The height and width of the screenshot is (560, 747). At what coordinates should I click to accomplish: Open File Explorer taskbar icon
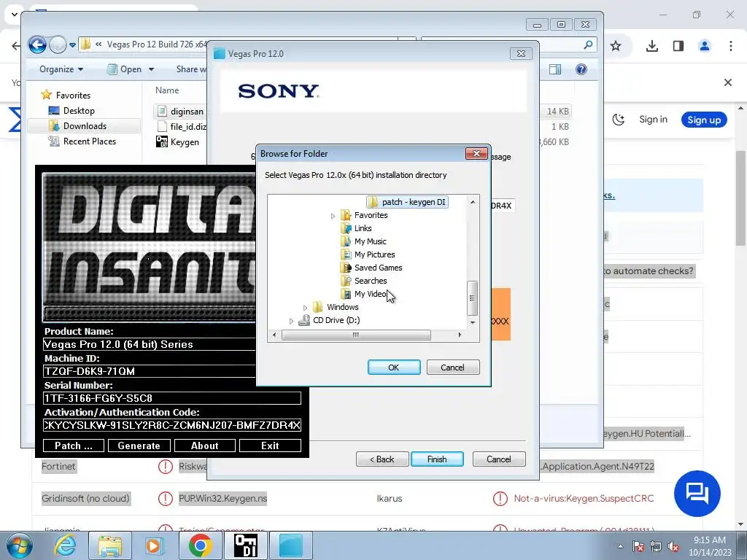[x=110, y=545]
